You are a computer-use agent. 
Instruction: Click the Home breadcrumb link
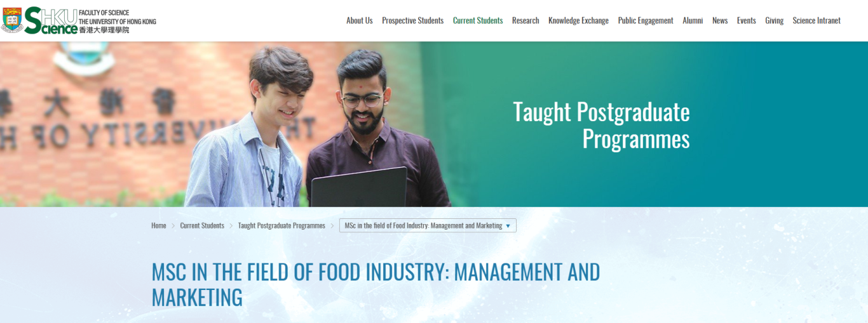point(159,225)
